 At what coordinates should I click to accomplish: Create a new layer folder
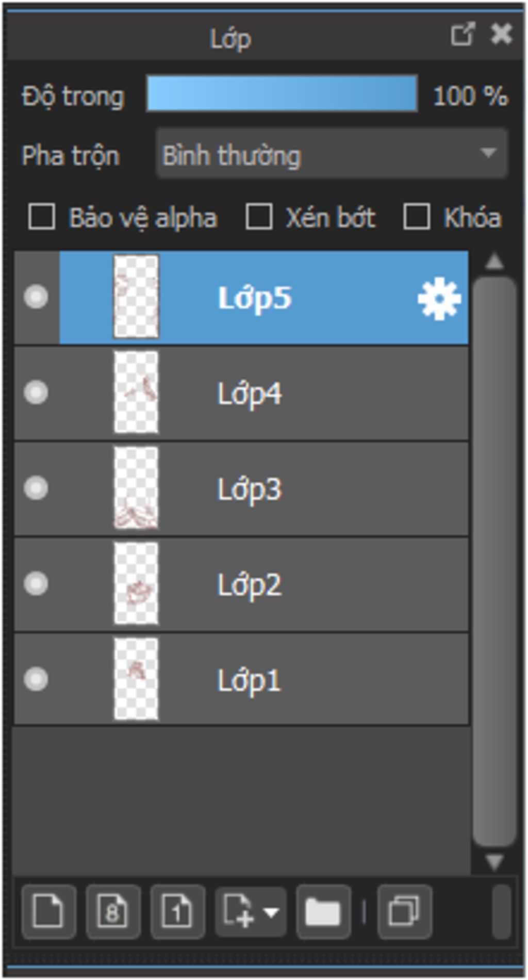tap(323, 911)
